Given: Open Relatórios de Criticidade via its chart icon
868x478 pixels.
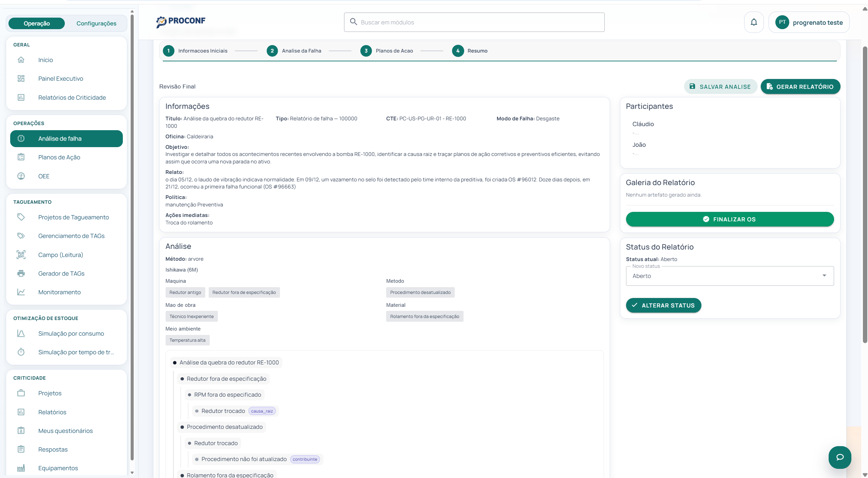Looking at the screenshot, I should click(21, 97).
